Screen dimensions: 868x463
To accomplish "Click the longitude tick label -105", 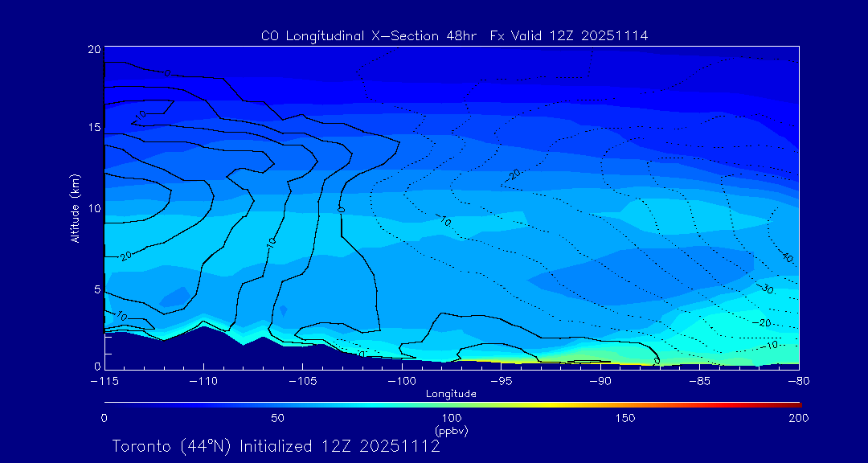I will (x=302, y=381).
